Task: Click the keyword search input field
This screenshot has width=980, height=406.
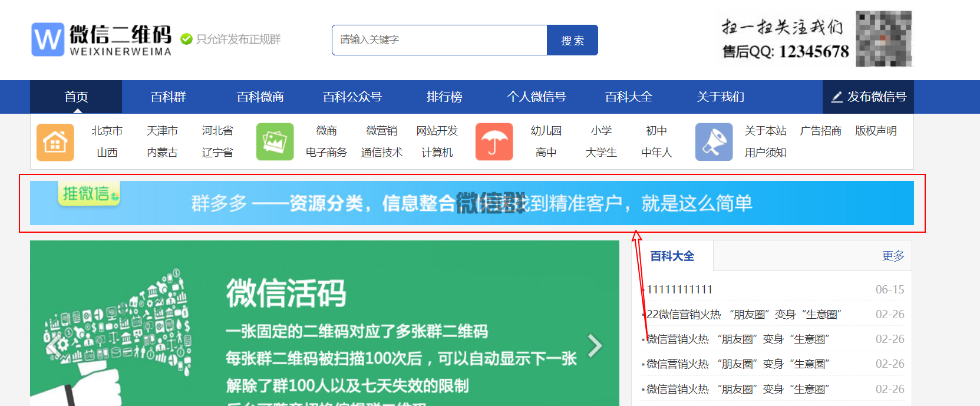Action: point(439,40)
